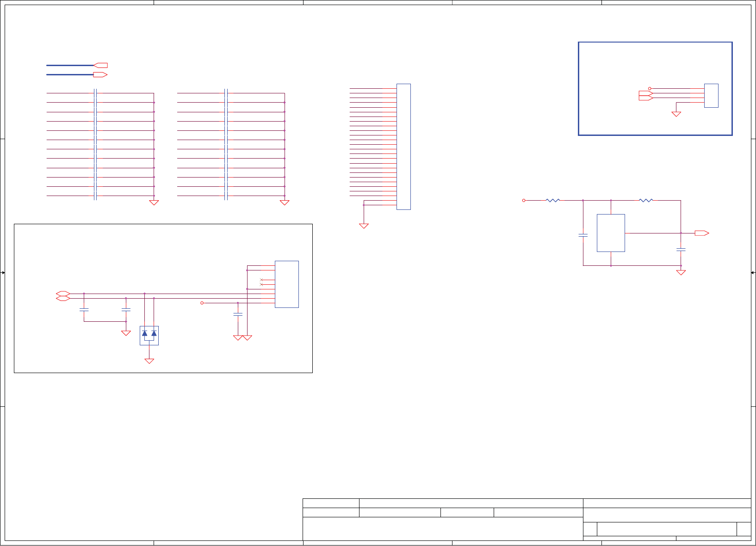Select double blue bar of left wire group
756x546 pixels.
click(x=95, y=144)
